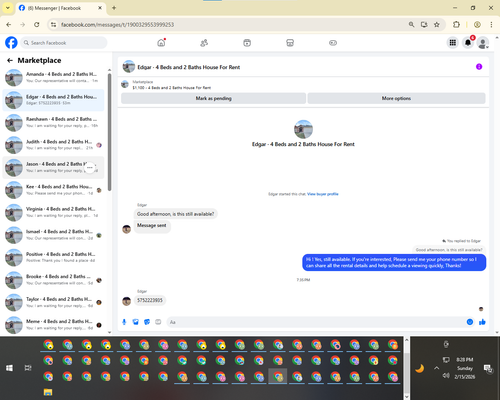Open the volume control in tray
Image resolution: width=500 pixels, height=400 pixels.
point(446,376)
